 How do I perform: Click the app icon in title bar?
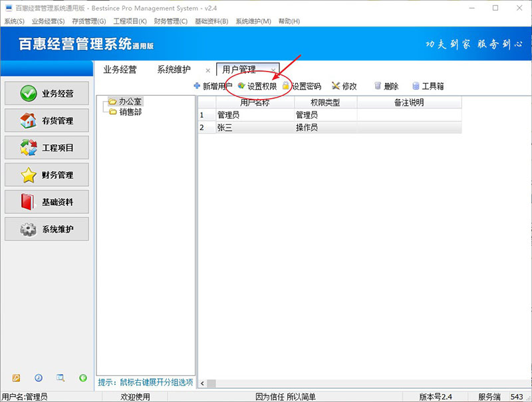click(x=9, y=8)
